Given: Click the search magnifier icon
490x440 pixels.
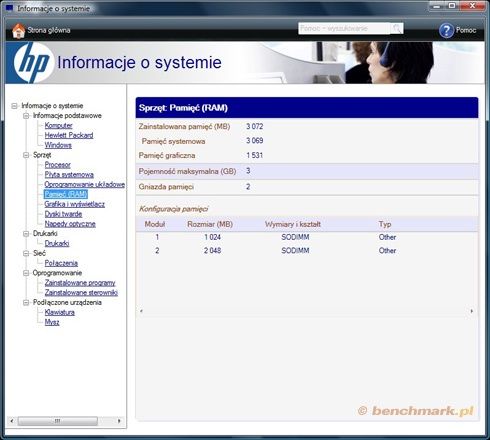Looking at the screenshot, I should [x=397, y=29].
